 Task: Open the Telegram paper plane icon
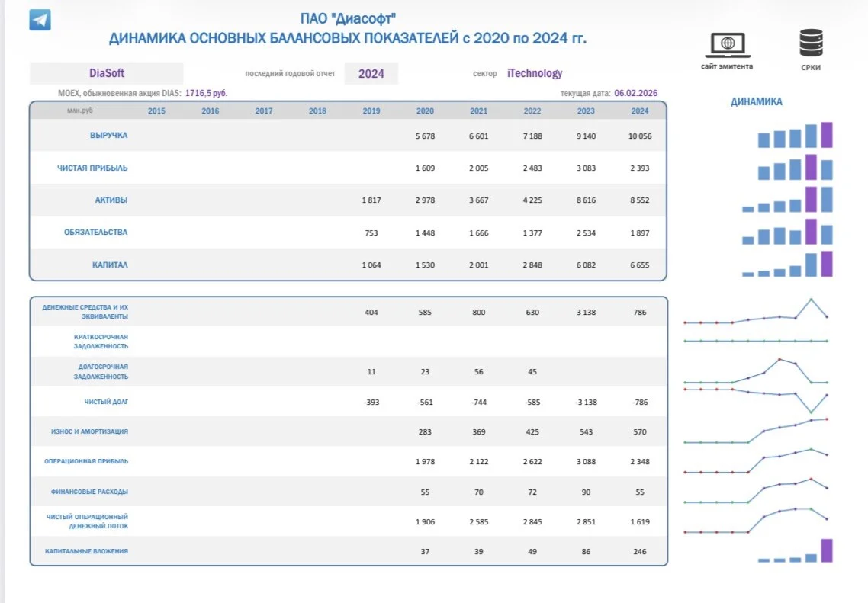pyautogui.click(x=40, y=20)
